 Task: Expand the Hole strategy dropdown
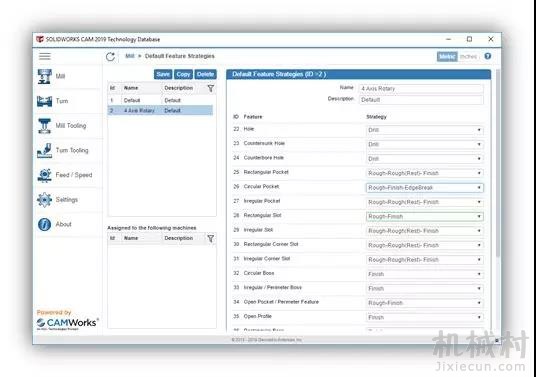[425, 130]
